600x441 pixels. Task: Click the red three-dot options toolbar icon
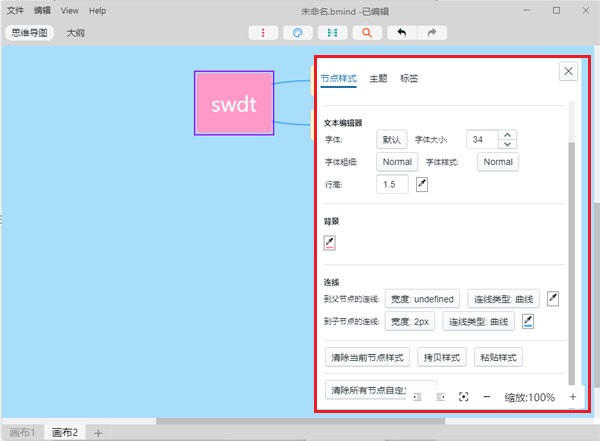click(263, 33)
